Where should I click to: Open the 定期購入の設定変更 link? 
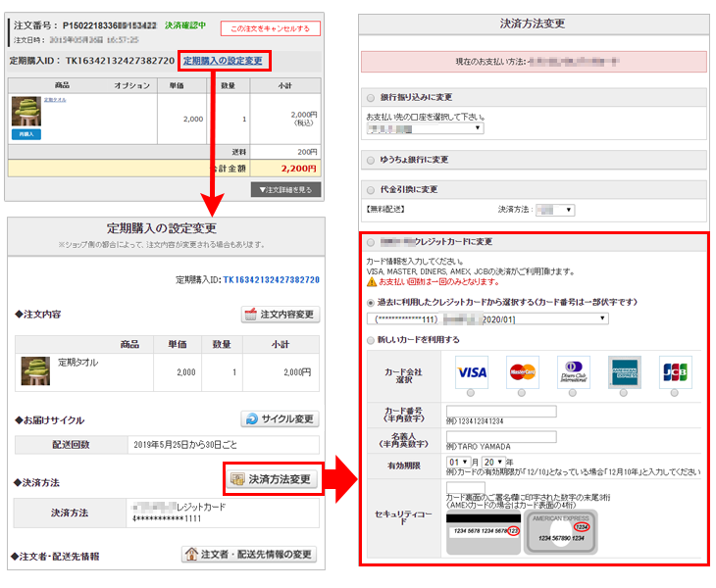click(x=223, y=61)
